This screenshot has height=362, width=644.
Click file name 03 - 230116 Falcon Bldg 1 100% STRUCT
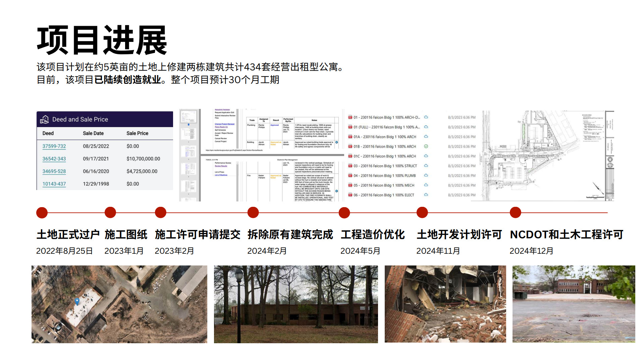pos(385,166)
